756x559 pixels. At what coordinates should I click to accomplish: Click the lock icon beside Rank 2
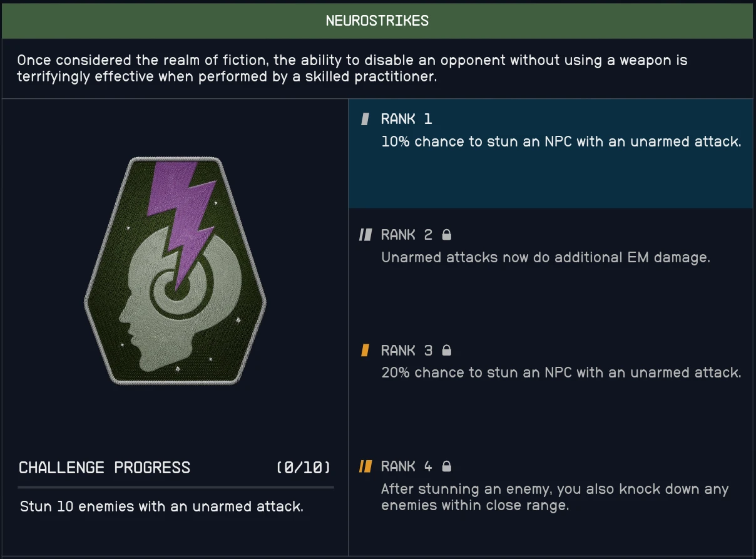(447, 235)
